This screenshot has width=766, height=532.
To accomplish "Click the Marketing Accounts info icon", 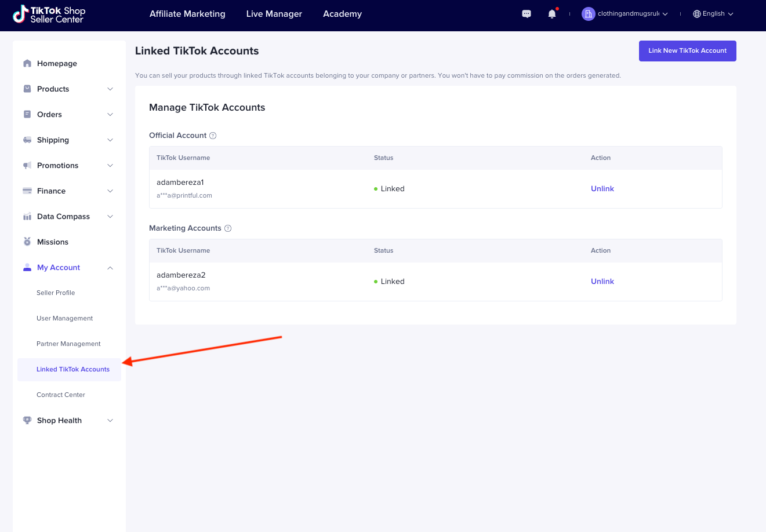I will (228, 228).
